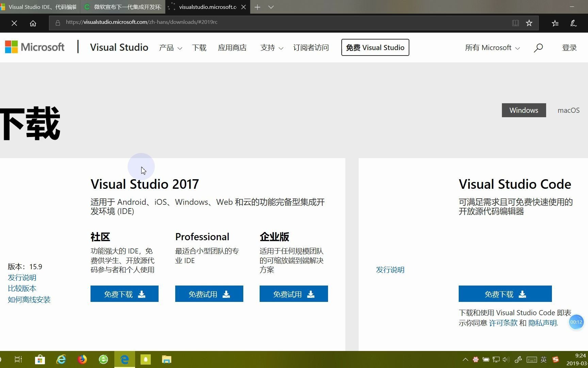Open Visual Studio Code 发行说明 link
The image size is (588, 368).
[x=390, y=270]
